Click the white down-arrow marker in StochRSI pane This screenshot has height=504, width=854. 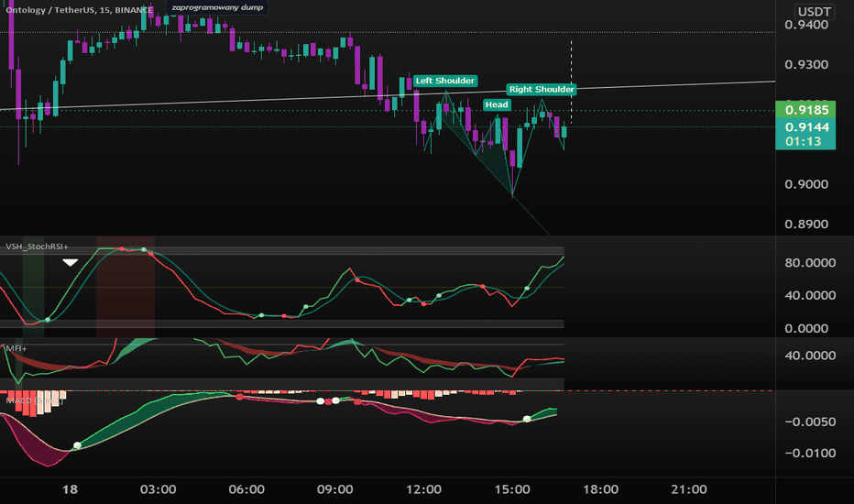tap(70, 263)
